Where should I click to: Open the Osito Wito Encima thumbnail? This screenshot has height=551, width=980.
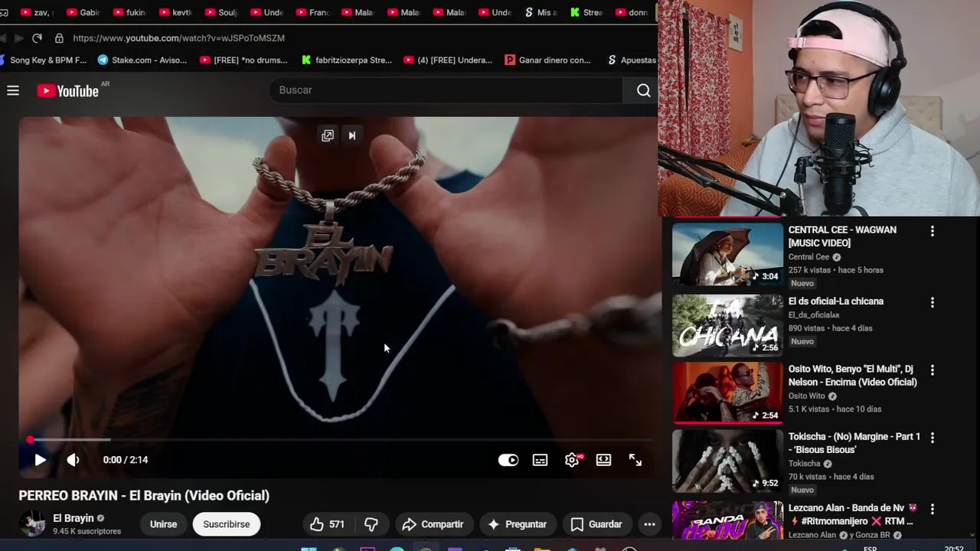(727, 393)
